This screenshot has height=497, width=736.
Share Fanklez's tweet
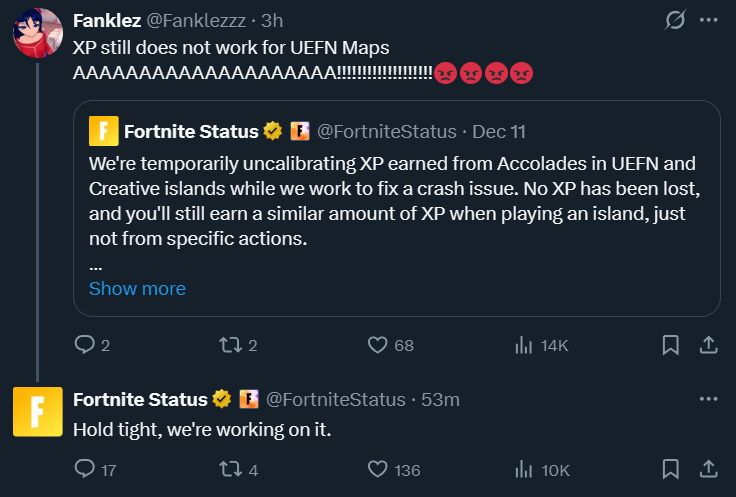[x=707, y=345]
